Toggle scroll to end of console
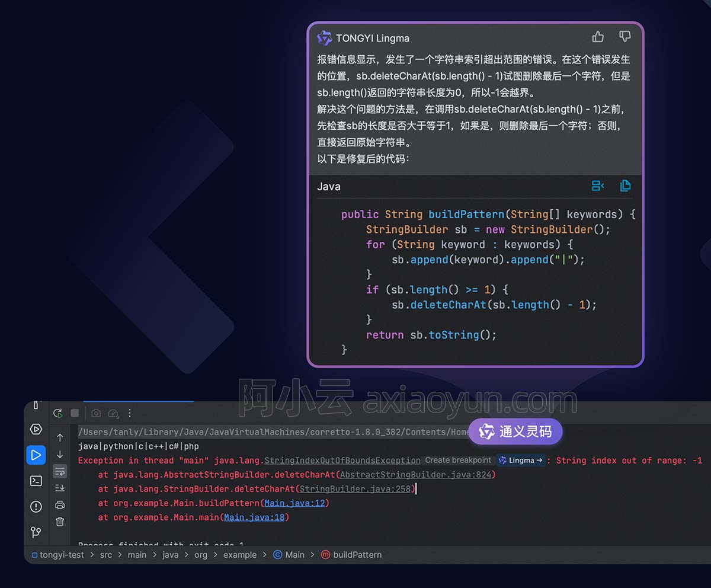Image resolution: width=711 pixels, height=588 pixels. (x=60, y=488)
